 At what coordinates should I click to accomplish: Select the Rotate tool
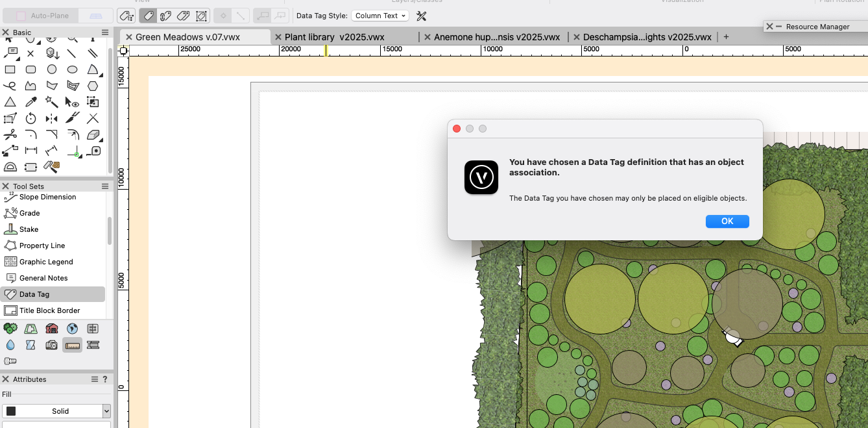30,118
